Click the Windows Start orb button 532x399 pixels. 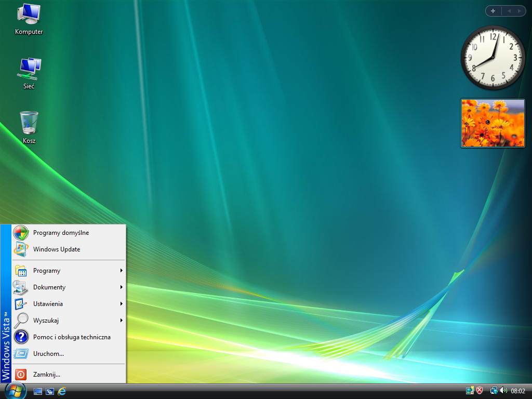tap(15, 391)
